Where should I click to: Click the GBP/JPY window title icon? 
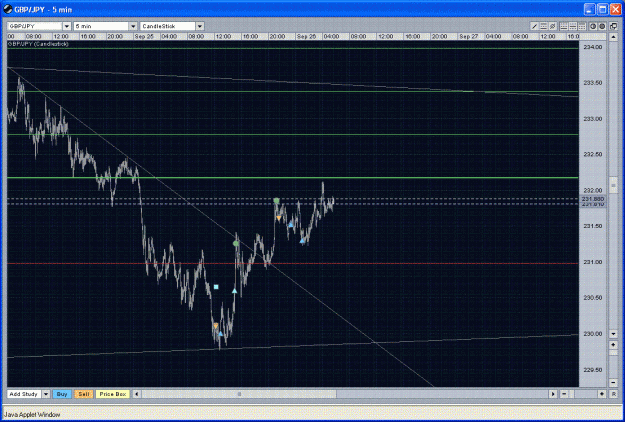tap(8, 9)
